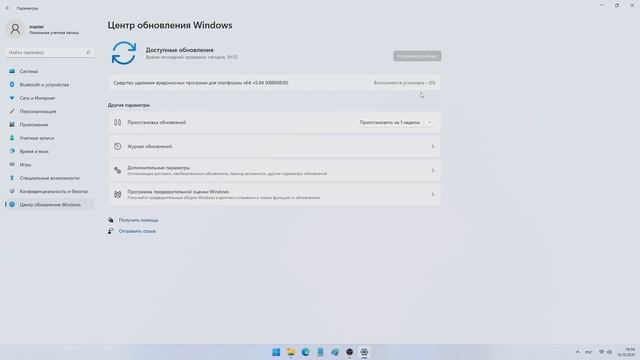Click the Windows Insider program icon
The image size is (640, 360).
[118, 195]
